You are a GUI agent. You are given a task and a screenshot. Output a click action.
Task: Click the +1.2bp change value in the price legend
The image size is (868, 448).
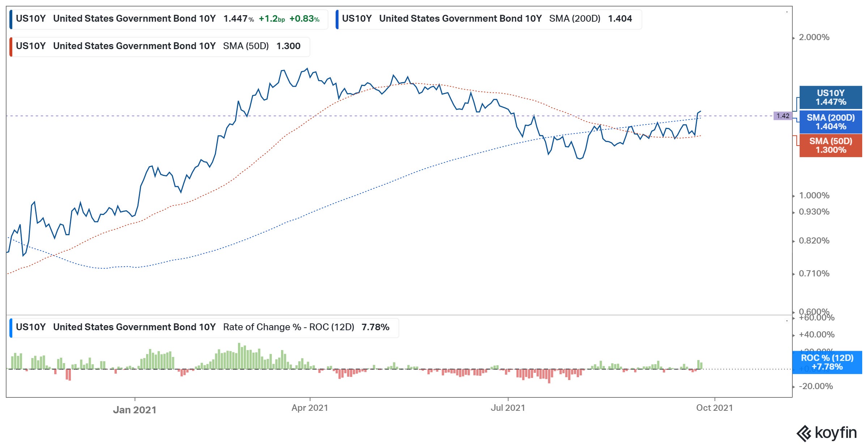tap(272, 19)
